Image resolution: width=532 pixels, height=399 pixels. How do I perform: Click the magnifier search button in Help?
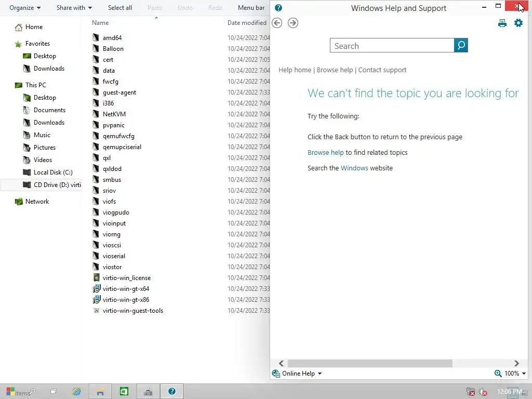point(461,46)
